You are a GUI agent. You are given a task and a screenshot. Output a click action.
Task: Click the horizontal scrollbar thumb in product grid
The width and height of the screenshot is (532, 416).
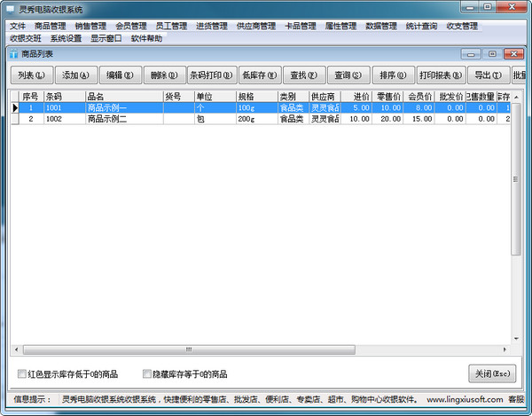(186, 349)
